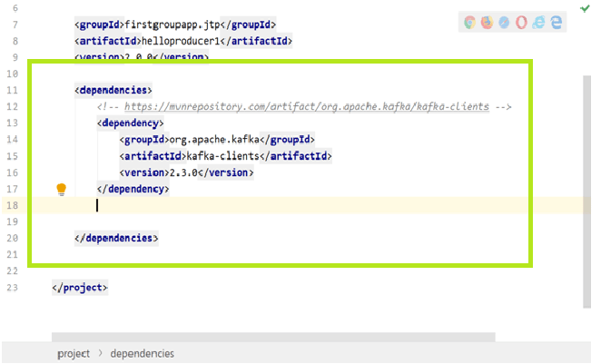Image resolution: width=601 pixels, height=364 pixels.
Task: Open preview in Opera browser icon
Action: pyautogui.click(x=521, y=22)
